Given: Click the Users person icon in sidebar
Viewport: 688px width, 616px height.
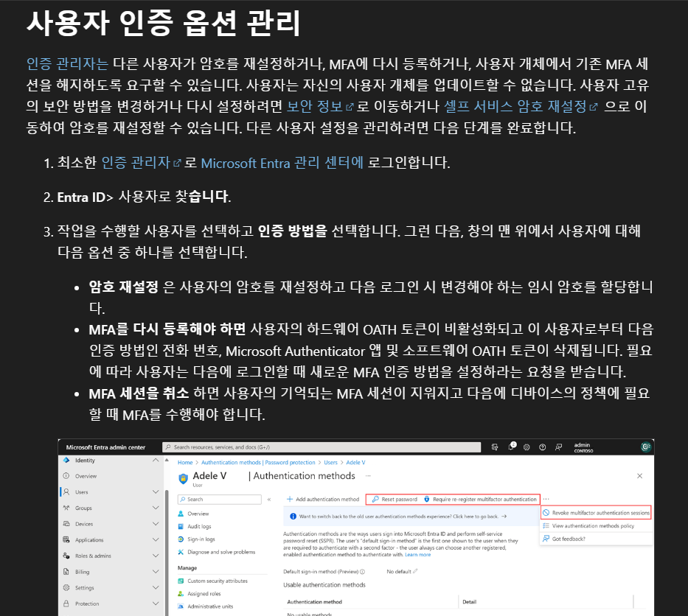Looking at the screenshot, I should click(x=66, y=492).
